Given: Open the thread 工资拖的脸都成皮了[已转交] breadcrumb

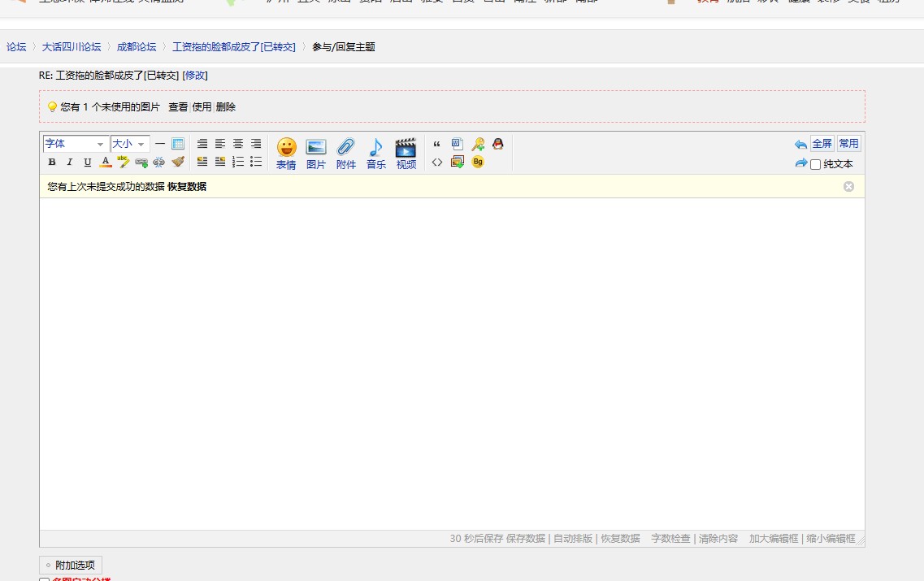Looking at the screenshot, I should [234, 46].
